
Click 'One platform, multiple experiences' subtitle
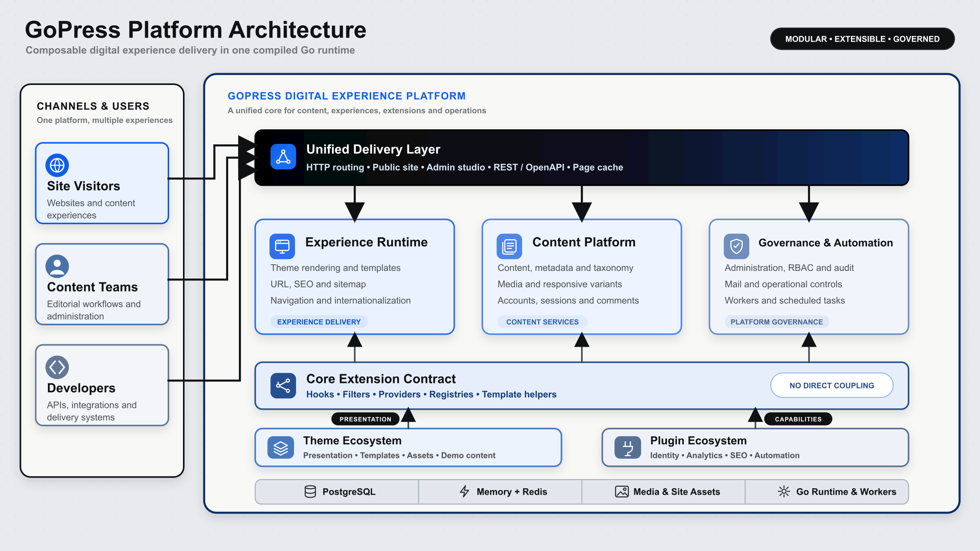pos(105,120)
